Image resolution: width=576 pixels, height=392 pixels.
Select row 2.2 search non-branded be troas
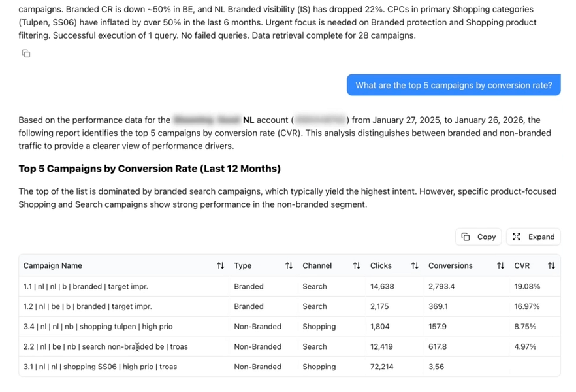pos(105,347)
